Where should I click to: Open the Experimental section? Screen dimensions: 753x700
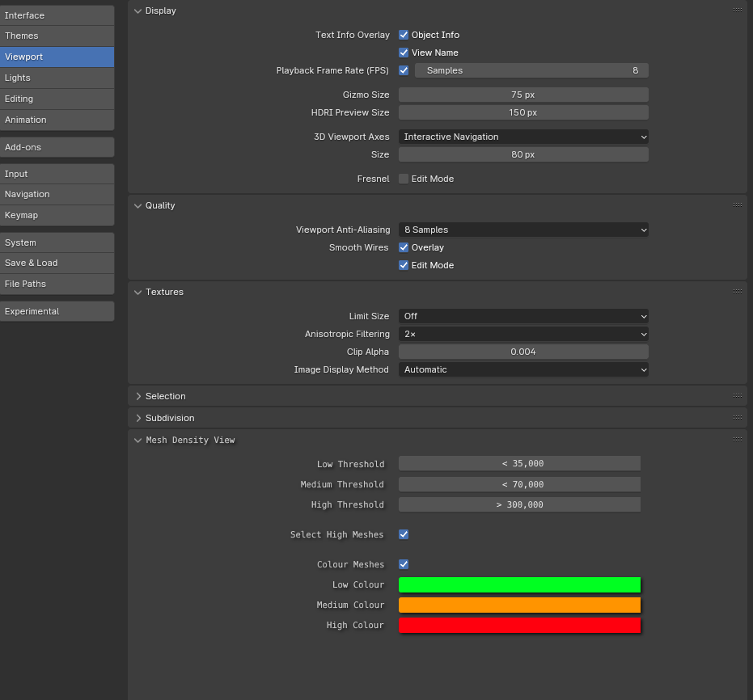[57, 311]
